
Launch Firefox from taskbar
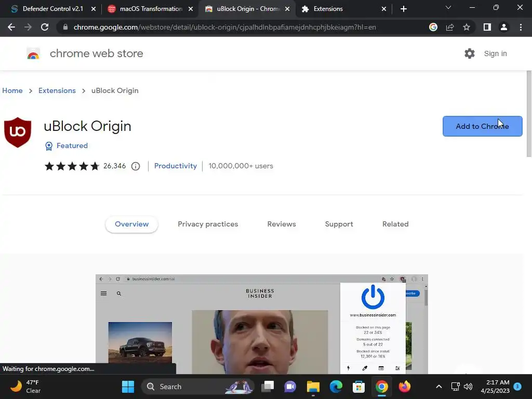(404, 387)
